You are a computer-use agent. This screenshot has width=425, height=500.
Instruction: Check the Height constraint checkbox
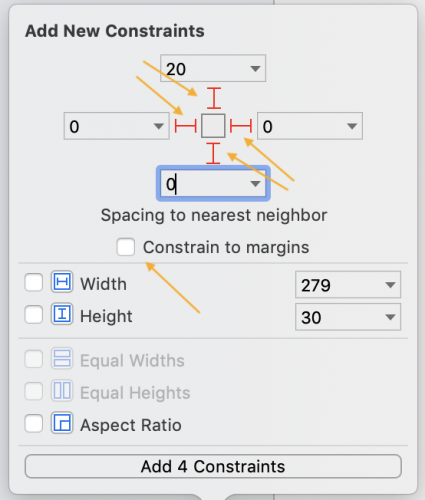tap(34, 314)
